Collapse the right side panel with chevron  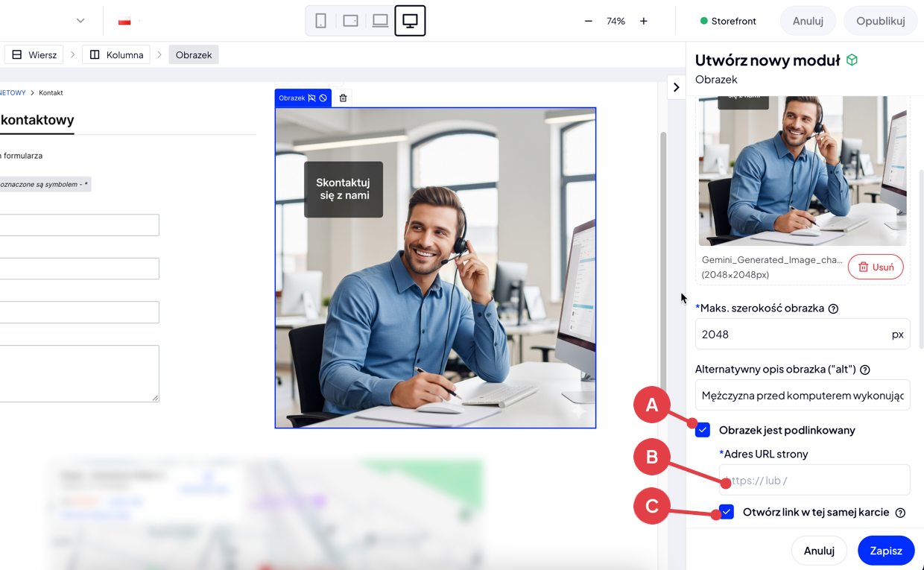pos(676,87)
